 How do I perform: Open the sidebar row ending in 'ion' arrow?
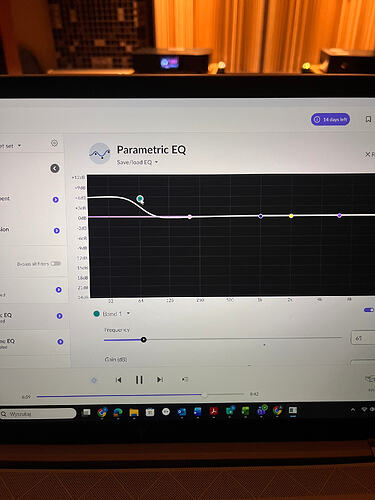(57, 230)
